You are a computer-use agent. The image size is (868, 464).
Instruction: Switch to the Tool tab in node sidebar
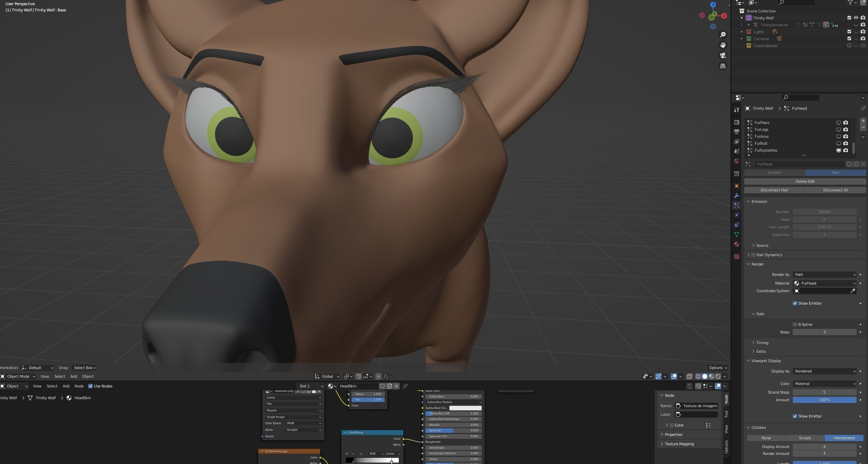[726, 414]
